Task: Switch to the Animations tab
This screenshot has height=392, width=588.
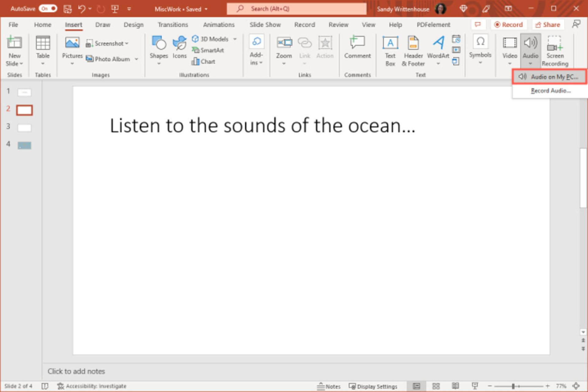Action: 219,25
